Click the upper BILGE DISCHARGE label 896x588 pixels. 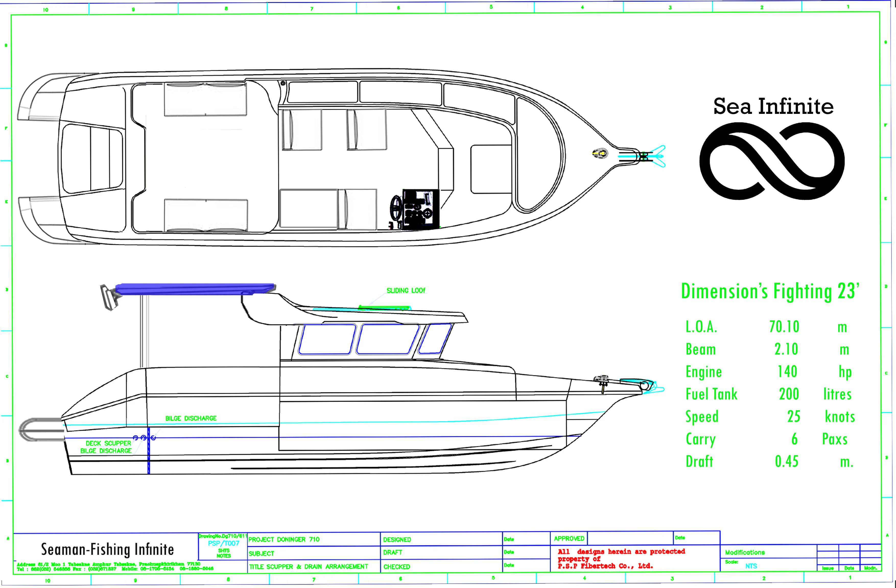pyautogui.click(x=191, y=418)
